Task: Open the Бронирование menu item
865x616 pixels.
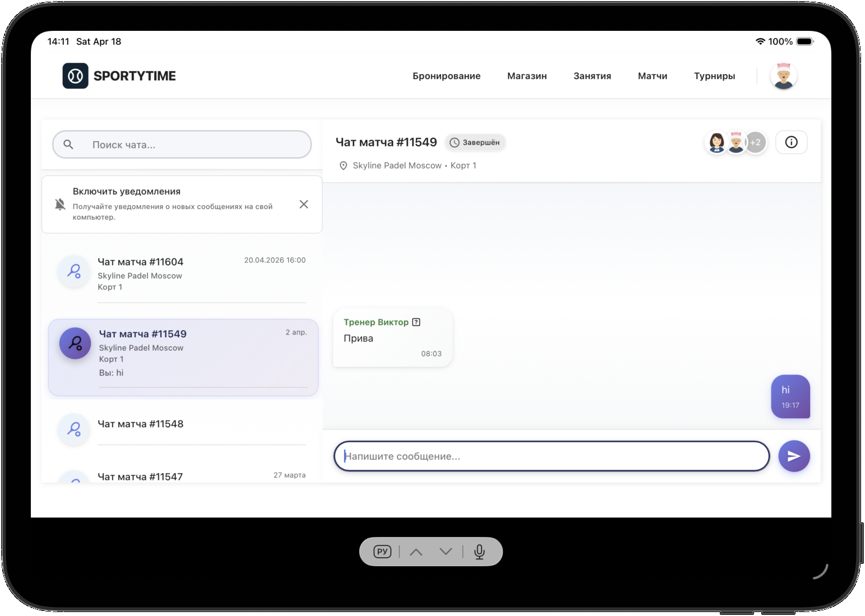Action: point(446,76)
